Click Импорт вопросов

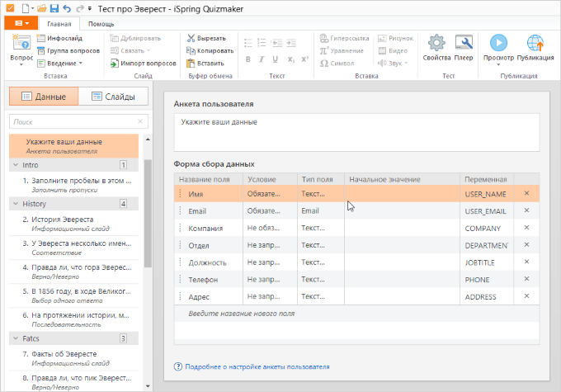click(x=143, y=64)
